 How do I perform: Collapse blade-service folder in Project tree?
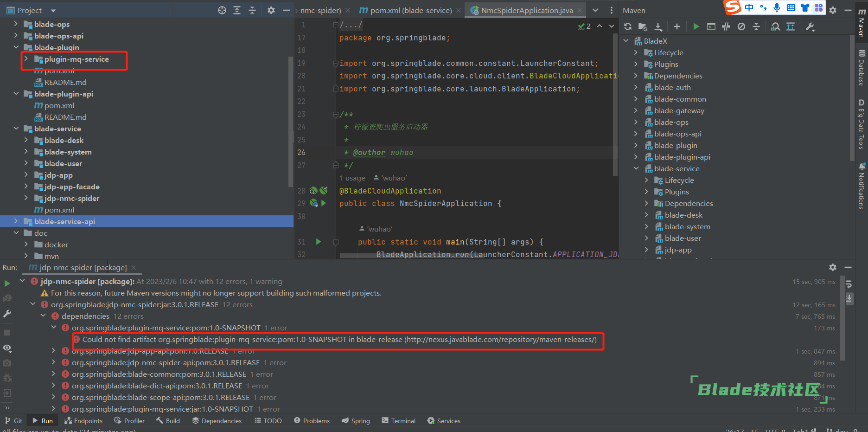click(x=16, y=128)
